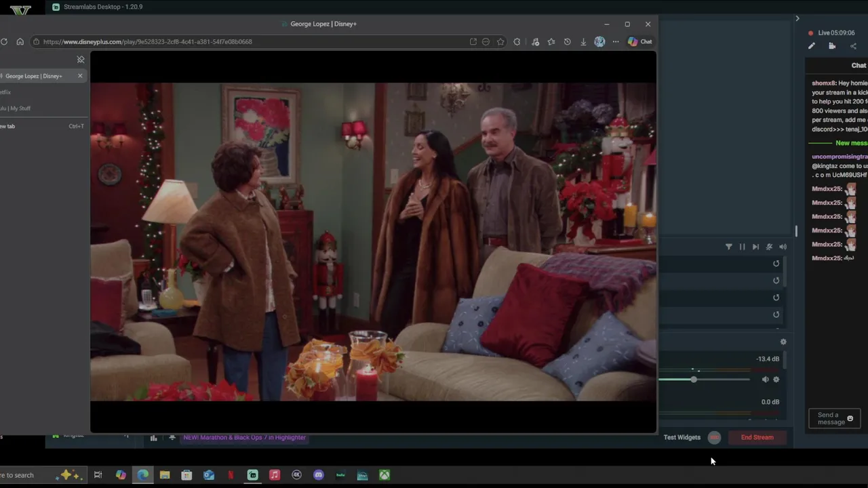
Task: Click the Edge refresh page icon
Action: 4,41
